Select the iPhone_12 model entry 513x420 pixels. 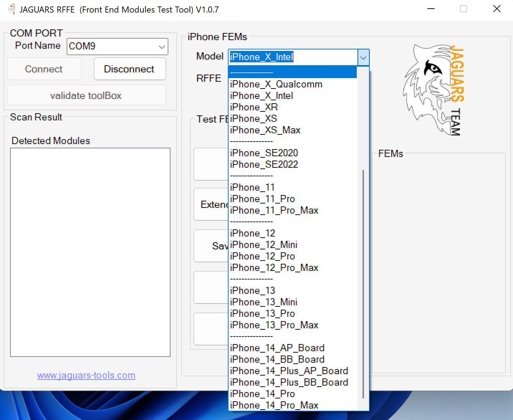pyautogui.click(x=293, y=233)
